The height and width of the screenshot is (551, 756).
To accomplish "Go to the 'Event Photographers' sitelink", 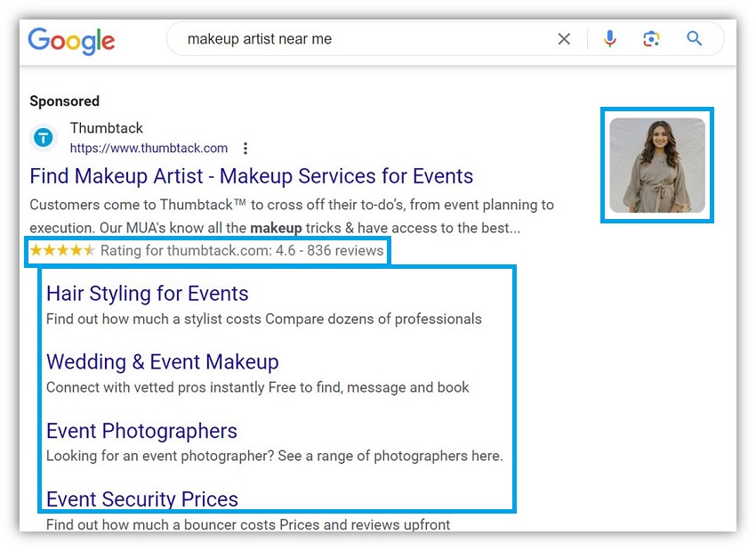I will pyautogui.click(x=141, y=431).
